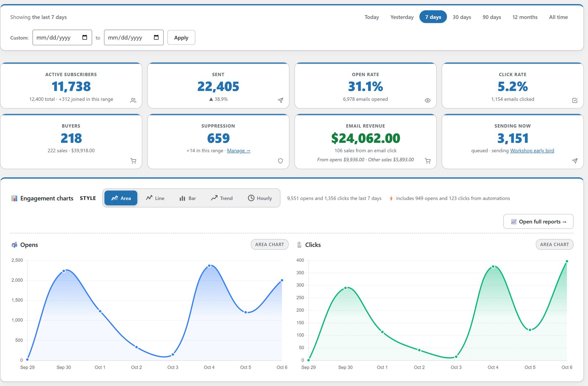Click the mouse icon beside Clicks

[x=299, y=245]
